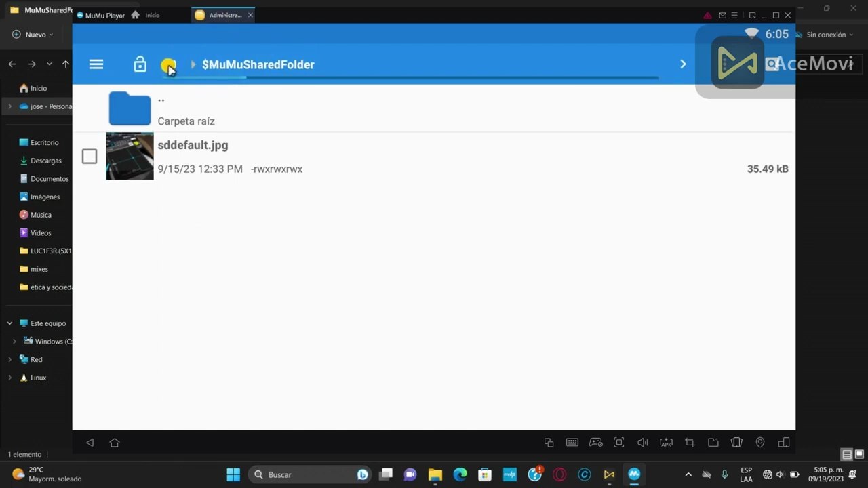The height and width of the screenshot is (488, 868).
Task: Expand the Windows (C:) drive node
Action: point(14,342)
